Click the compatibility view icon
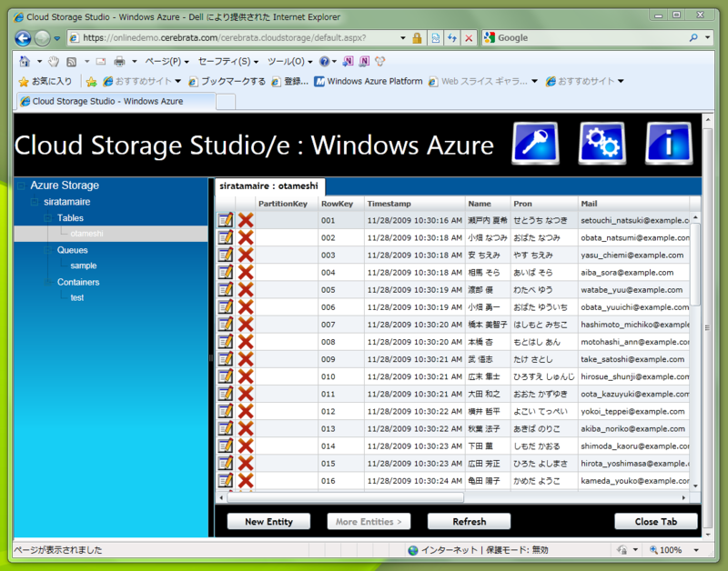 click(x=436, y=38)
